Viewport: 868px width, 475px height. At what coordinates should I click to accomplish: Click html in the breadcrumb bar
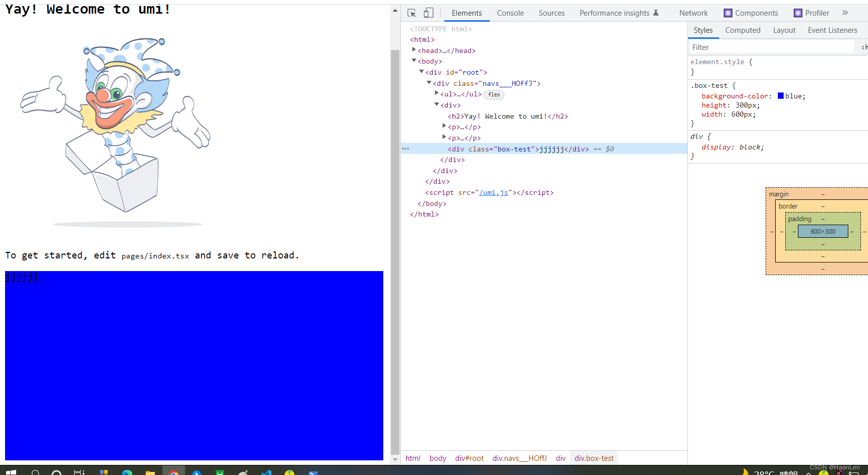tap(413, 458)
